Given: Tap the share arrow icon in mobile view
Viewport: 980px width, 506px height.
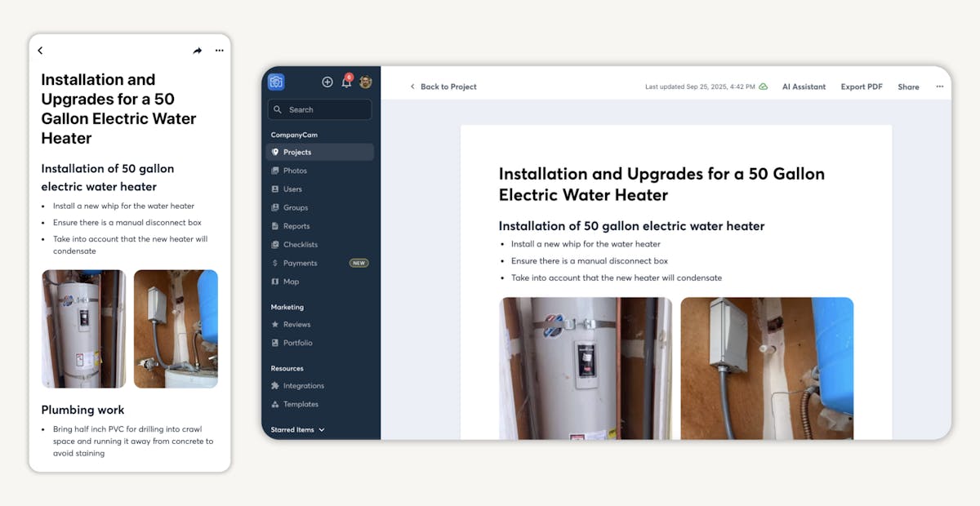Looking at the screenshot, I should 197,51.
